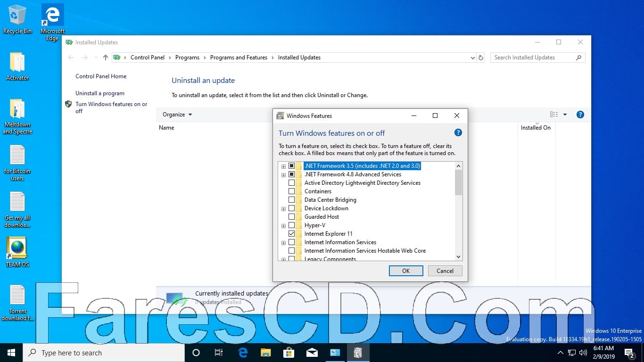Refresh the Installed Updates address bar
This screenshot has height=362, width=644.
(481, 58)
